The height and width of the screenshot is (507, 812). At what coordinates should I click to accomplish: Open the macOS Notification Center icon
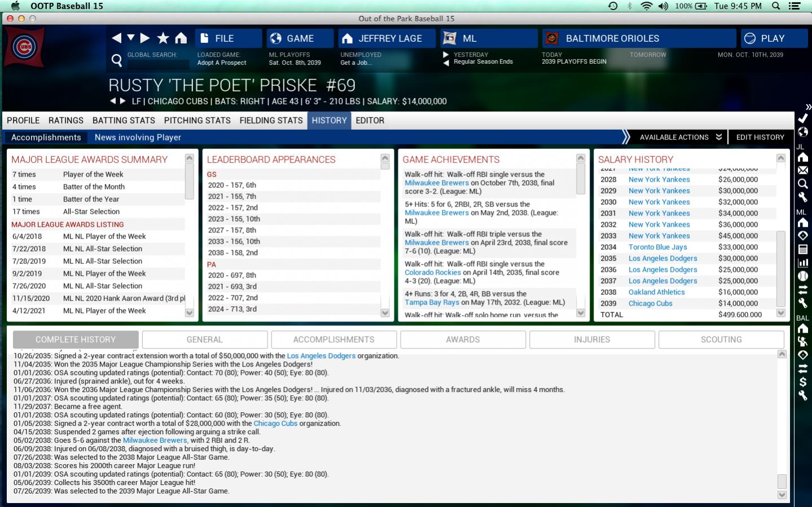pos(795,6)
